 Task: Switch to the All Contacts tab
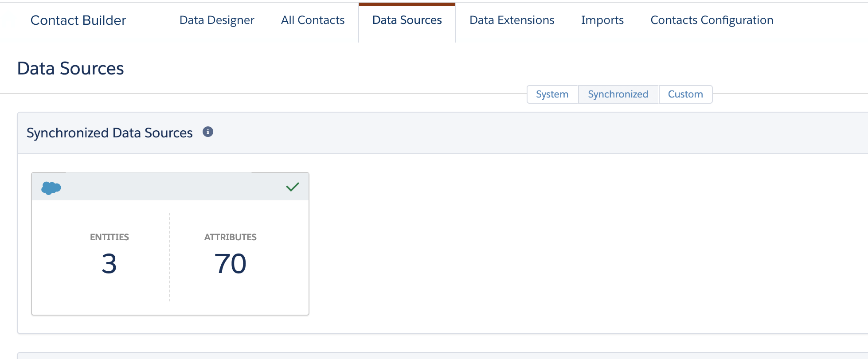[x=313, y=20]
